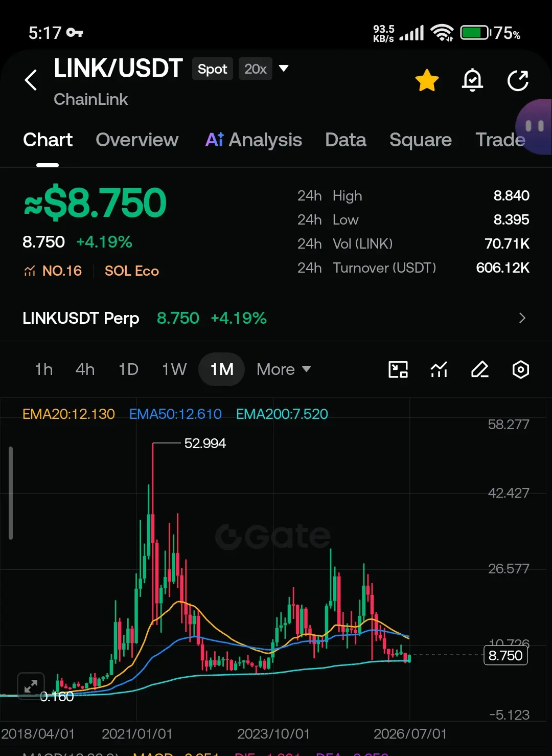Tap the 24h Turnover value 606.12K
This screenshot has width=552, height=756.
(503, 268)
